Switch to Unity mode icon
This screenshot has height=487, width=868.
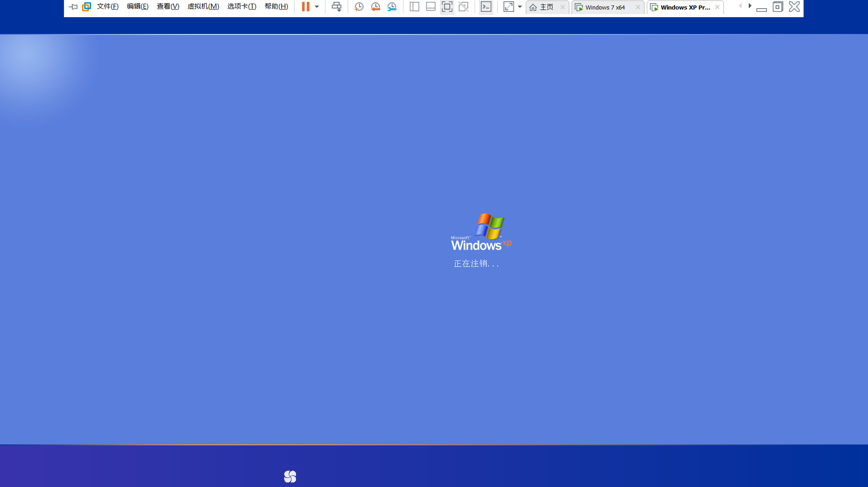pos(464,7)
